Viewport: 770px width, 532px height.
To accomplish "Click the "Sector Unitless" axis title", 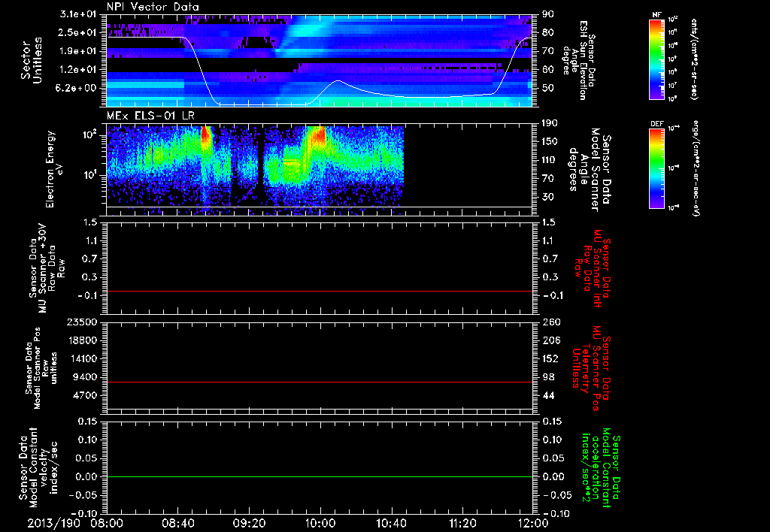I will coord(31,60).
